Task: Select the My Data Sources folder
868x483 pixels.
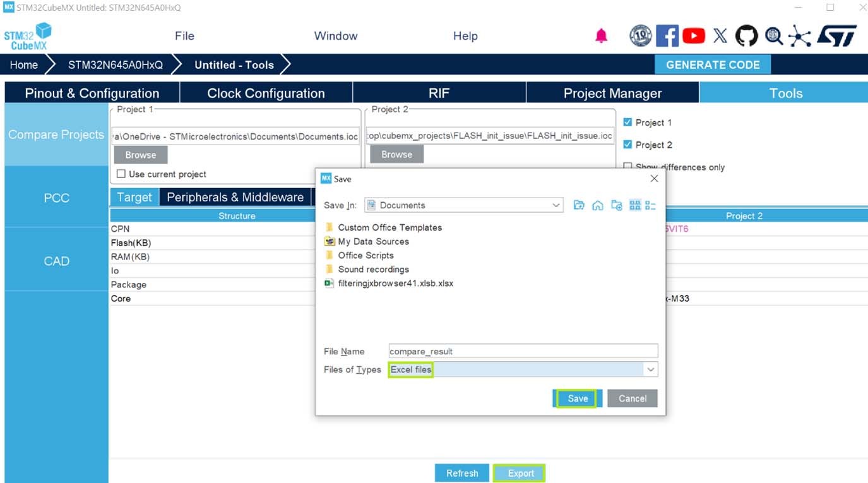Action: [x=367, y=241]
